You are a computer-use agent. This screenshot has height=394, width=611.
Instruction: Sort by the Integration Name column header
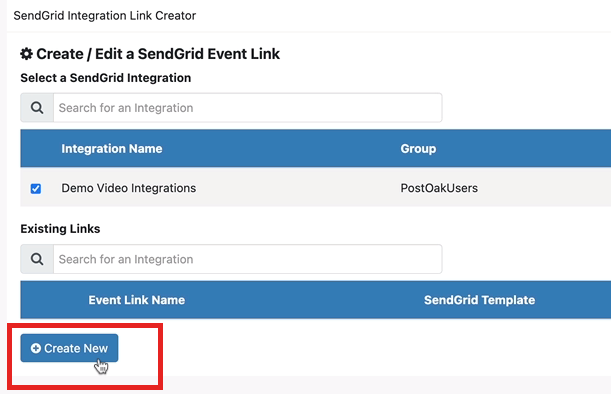(112, 148)
